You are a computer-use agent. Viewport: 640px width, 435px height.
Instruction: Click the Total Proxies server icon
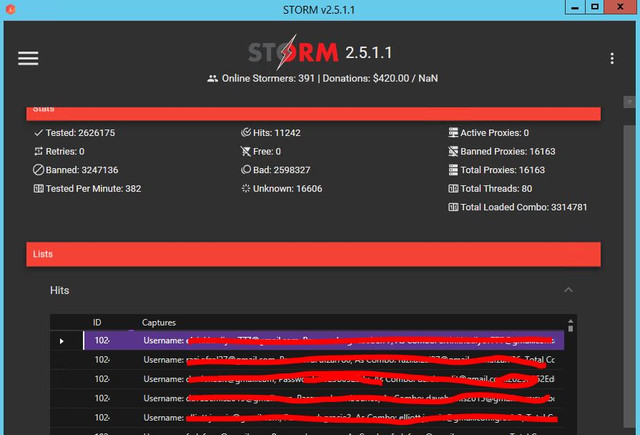pyautogui.click(x=453, y=170)
